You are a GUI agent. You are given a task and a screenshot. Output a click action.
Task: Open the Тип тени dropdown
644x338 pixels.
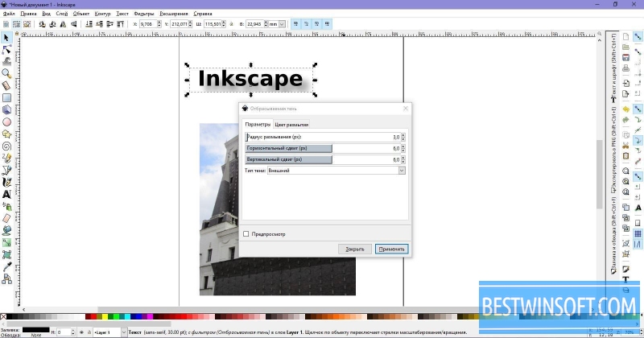coord(336,171)
